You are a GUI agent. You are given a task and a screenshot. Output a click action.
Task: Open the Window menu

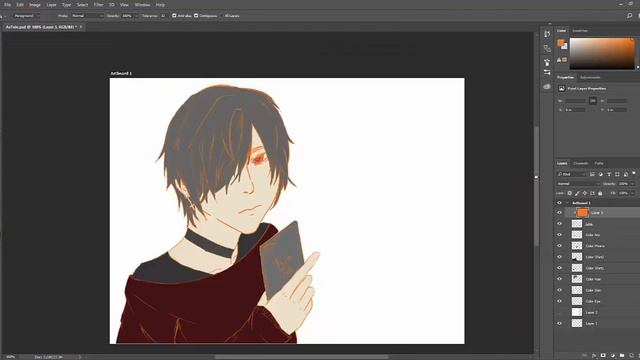[142, 4]
